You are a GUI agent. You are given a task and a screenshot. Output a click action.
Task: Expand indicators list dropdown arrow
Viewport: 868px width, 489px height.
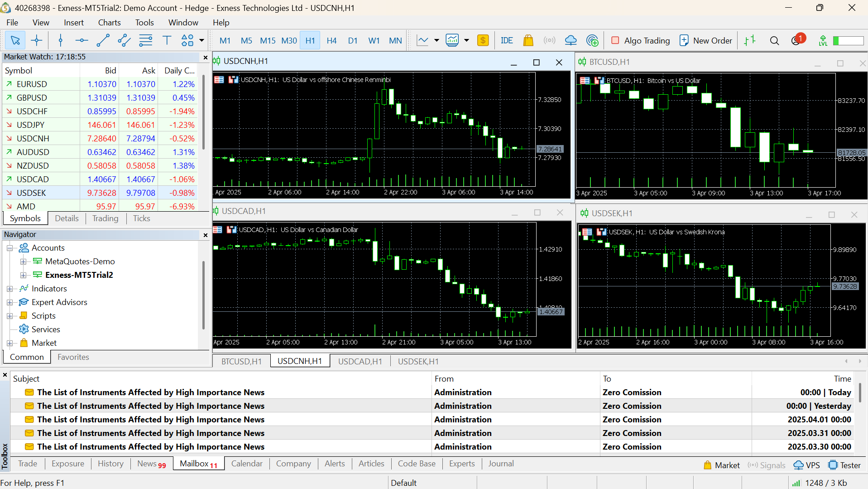pos(466,40)
